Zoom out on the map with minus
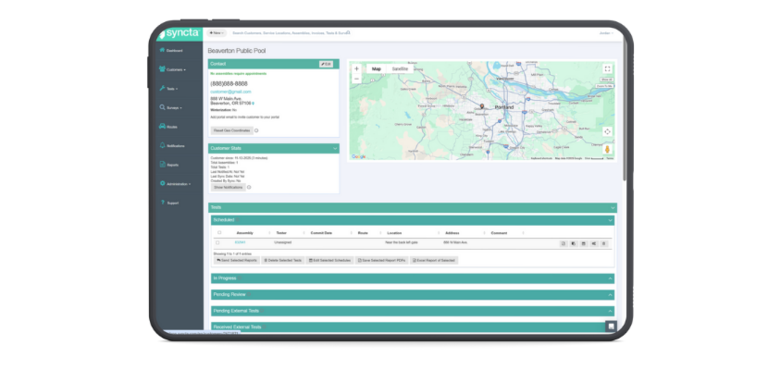Viewport: 768px width, 370px height. tap(357, 79)
